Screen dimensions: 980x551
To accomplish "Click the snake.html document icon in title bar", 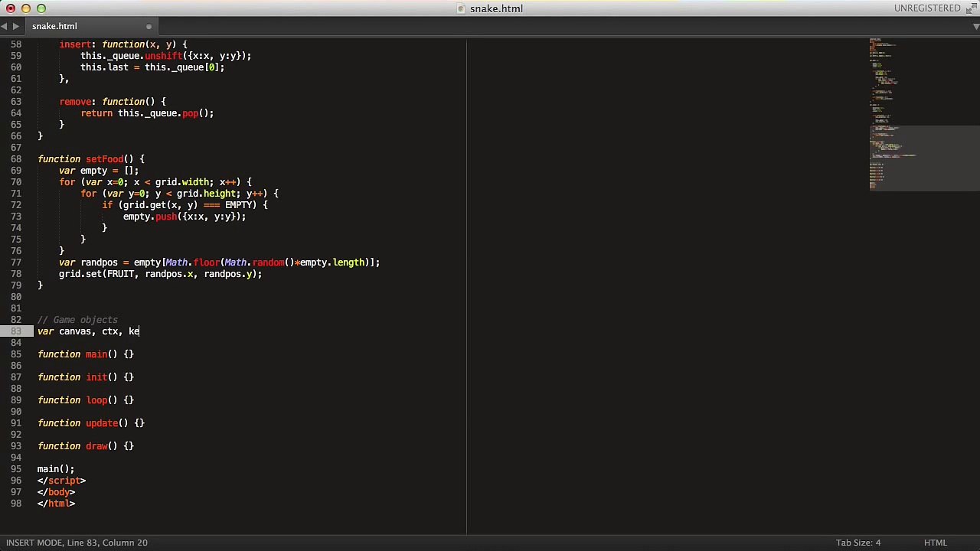I will (461, 8).
